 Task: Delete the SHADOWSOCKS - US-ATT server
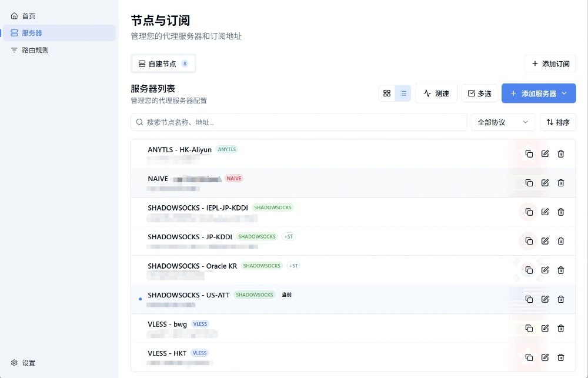pyautogui.click(x=560, y=299)
